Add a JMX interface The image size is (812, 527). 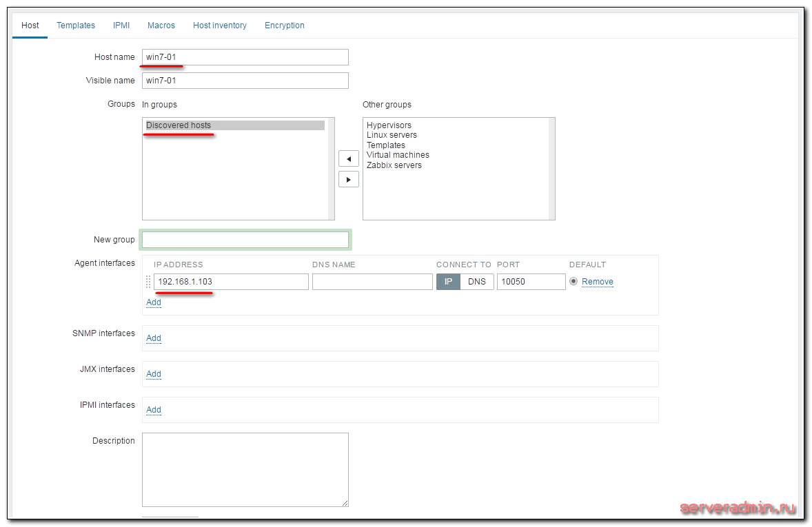(x=154, y=374)
